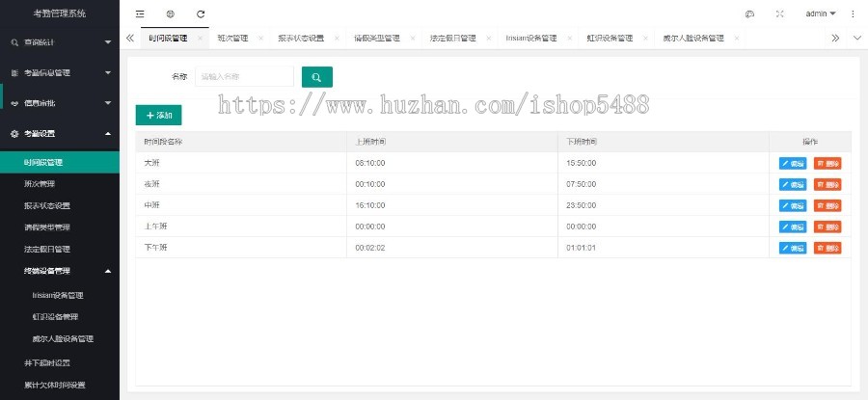Open the tab options down-chevron dropdown
The width and height of the screenshot is (868, 400).
click(x=857, y=39)
